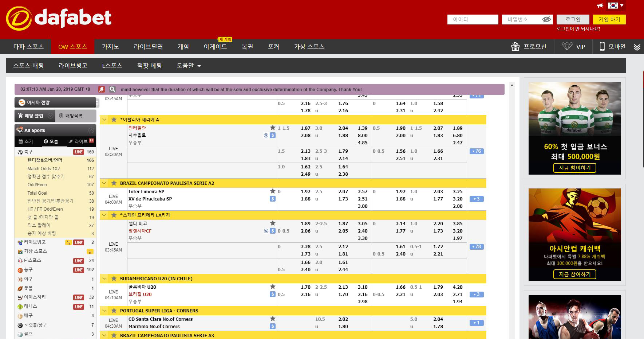Select the 오늘 today tab
This screenshot has width=644, height=339.
51,141
